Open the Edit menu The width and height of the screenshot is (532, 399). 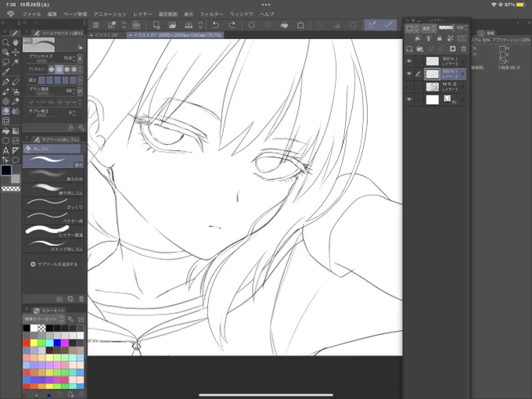[x=52, y=14]
